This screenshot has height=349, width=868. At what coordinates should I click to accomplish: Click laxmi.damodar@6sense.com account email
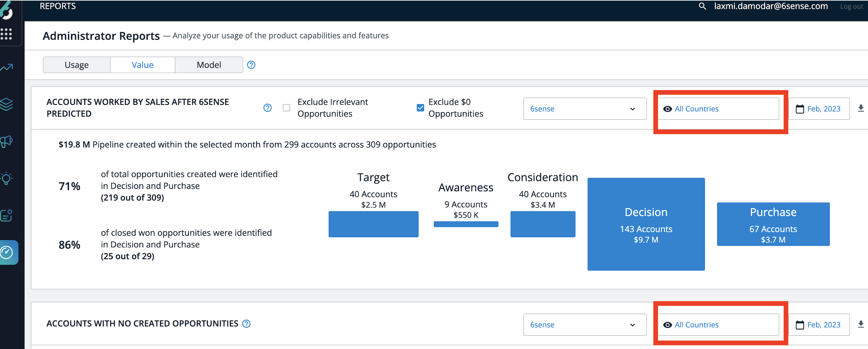[771, 6]
